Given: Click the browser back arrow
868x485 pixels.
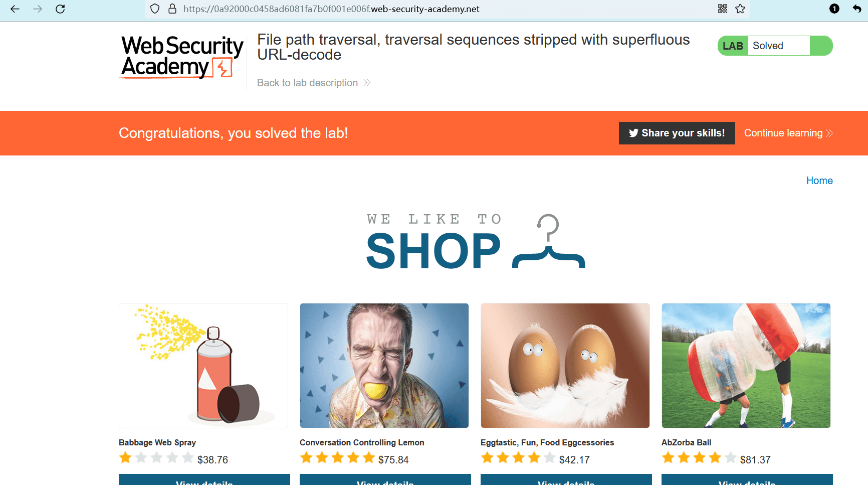Looking at the screenshot, I should pyautogui.click(x=15, y=9).
